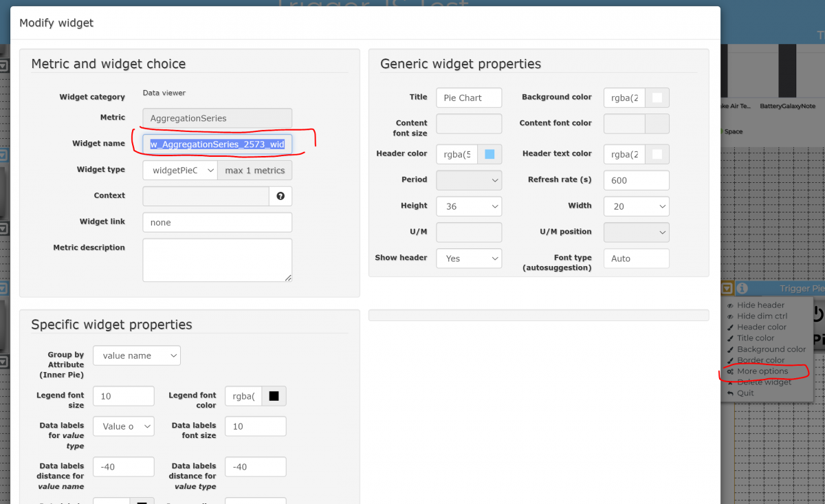This screenshot has height=504, width=825.
Task: Open the Height dropdown showing 36
Action: tap(469, 206)
